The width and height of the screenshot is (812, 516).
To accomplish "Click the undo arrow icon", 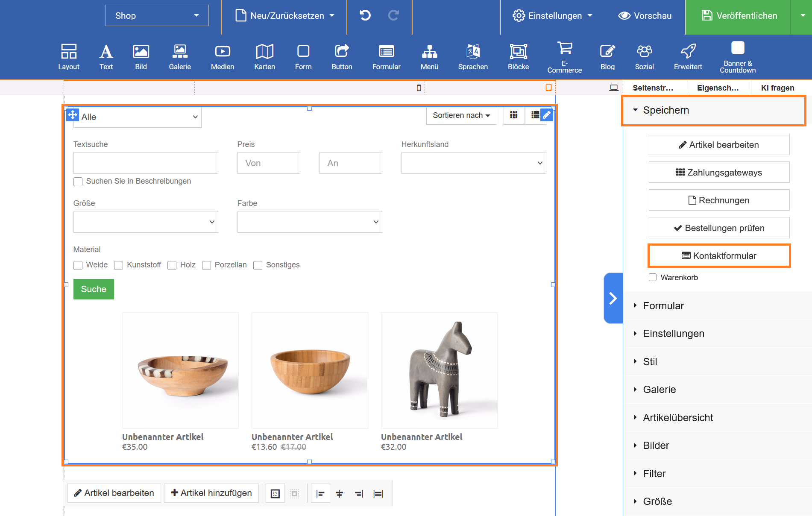I will point(365,16).
